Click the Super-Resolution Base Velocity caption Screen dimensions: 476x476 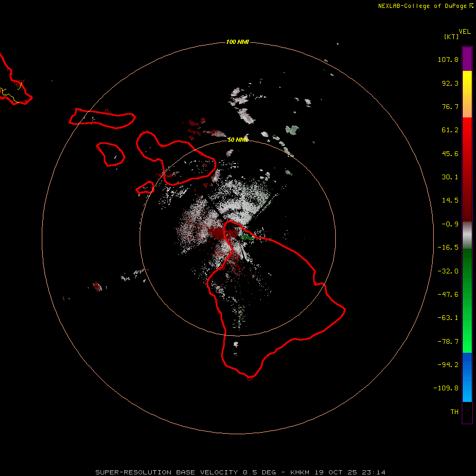click(240, 472)
